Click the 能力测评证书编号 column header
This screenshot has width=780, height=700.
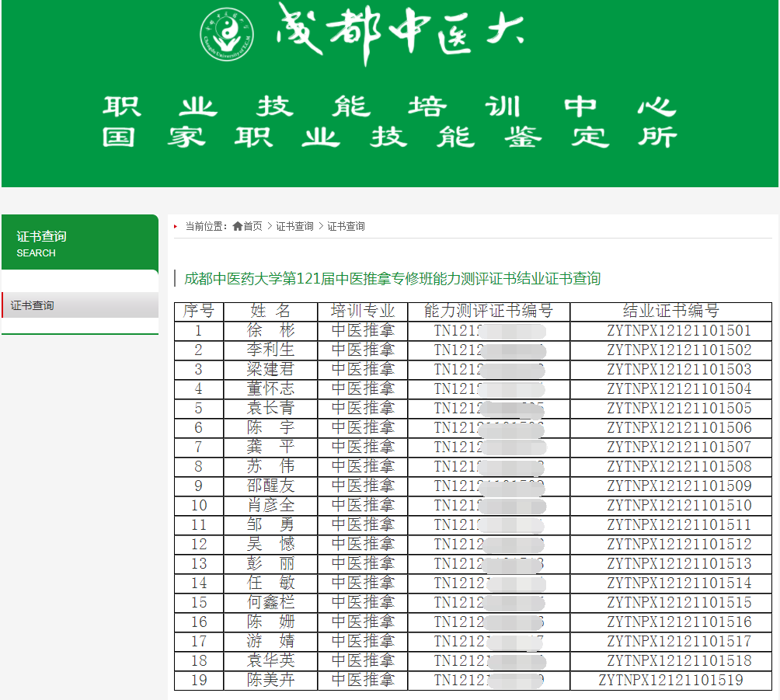pyautogui.click(x=489, y=311)
